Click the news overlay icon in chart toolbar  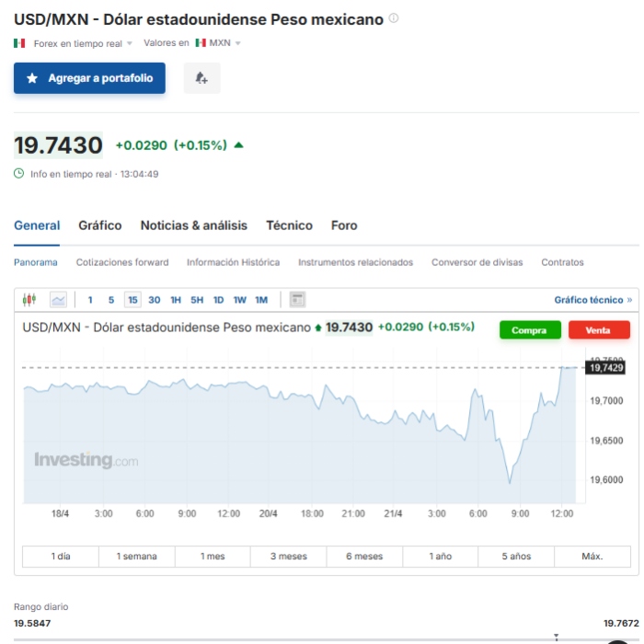297,299
